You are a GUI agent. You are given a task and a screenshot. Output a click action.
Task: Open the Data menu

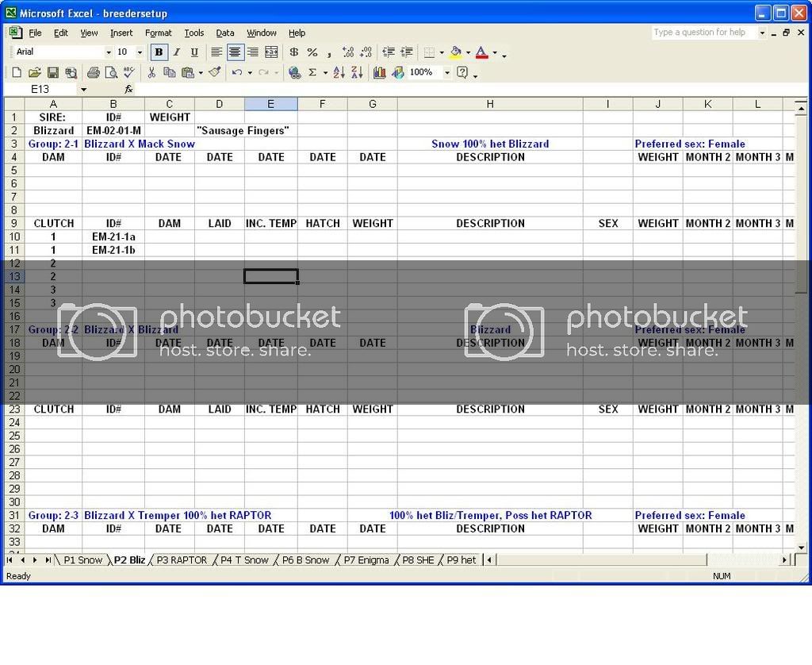pyautogui.click(x=224, y=33)
